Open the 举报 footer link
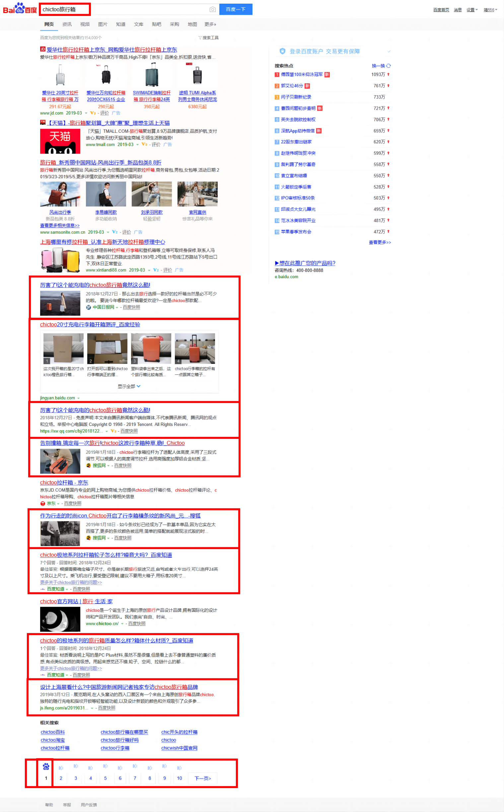504x812 pixels. tap(67, 805)
